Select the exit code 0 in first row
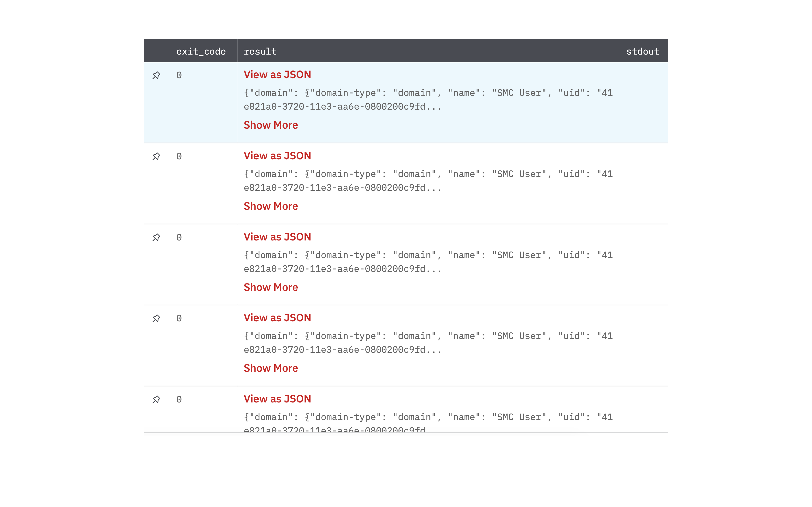The height and width of the screenshot is (507, 812). (x=179, y=75)
